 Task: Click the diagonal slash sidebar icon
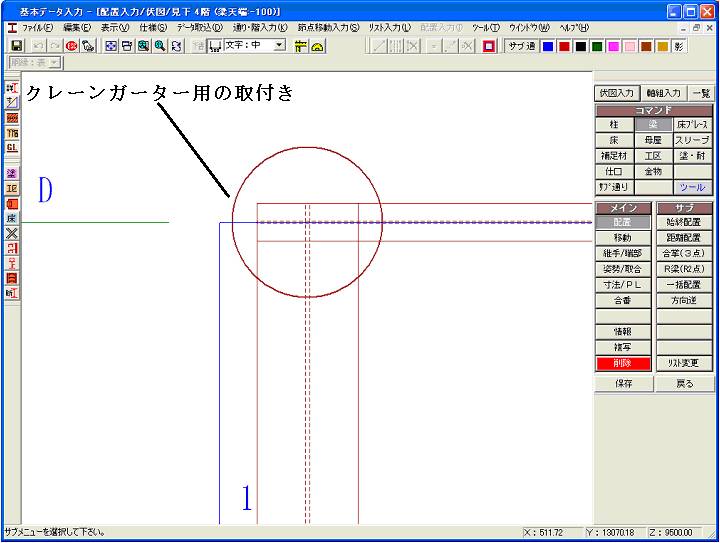(x=12, y=103)
